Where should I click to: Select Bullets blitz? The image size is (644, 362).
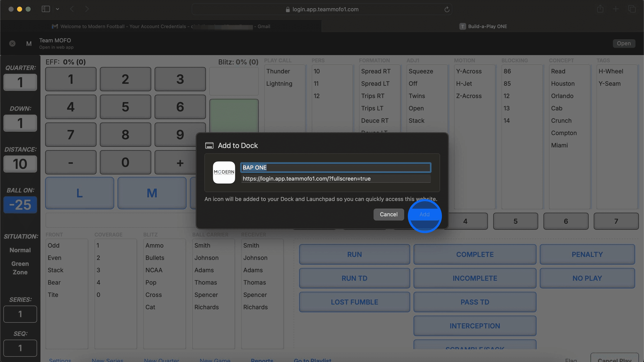pos(155,258)
